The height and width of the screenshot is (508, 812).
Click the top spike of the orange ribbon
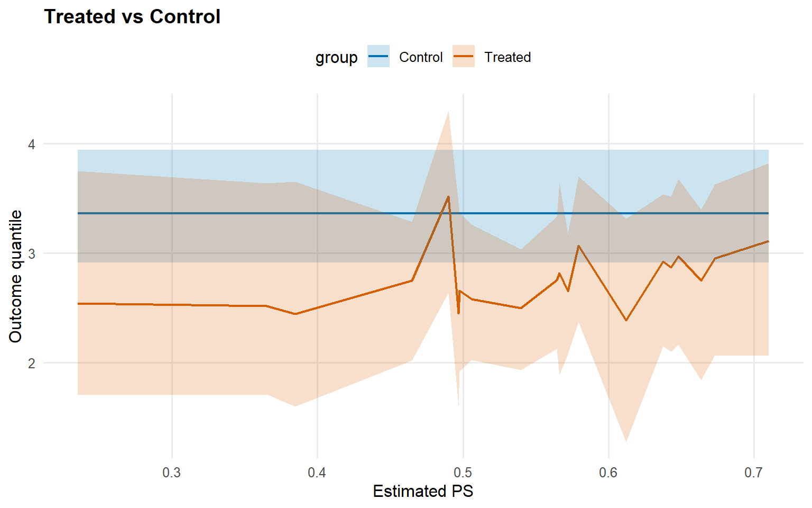click(x=449, y=111)
